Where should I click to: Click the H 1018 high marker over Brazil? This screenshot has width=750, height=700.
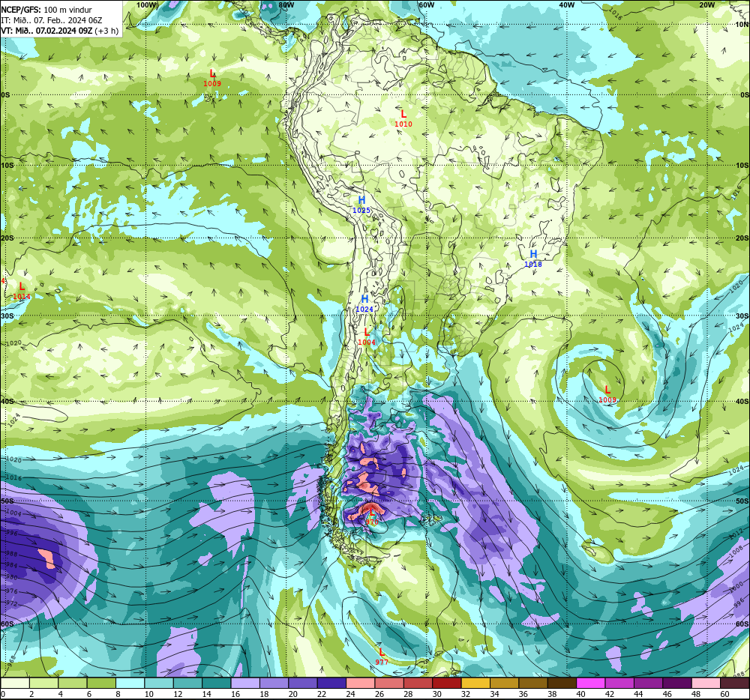[533, 259]
